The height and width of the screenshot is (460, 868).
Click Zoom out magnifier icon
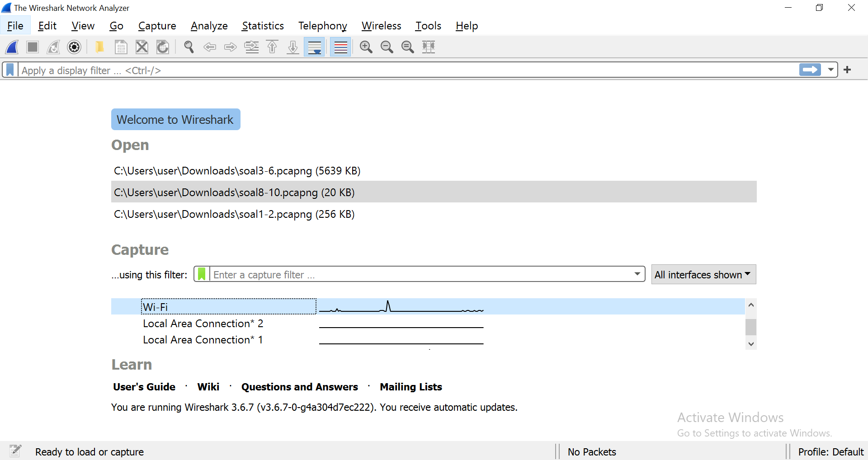pyautogui.click(x=387, y=47)
